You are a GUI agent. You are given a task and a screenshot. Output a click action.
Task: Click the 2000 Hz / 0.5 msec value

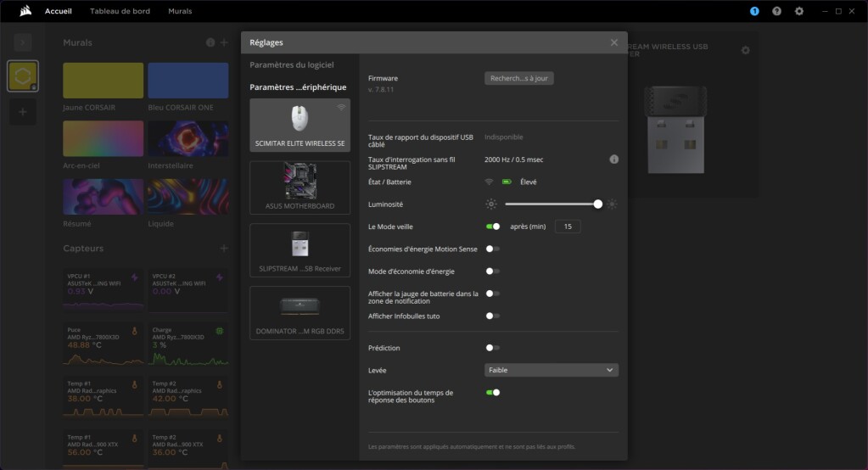[513, 159]
